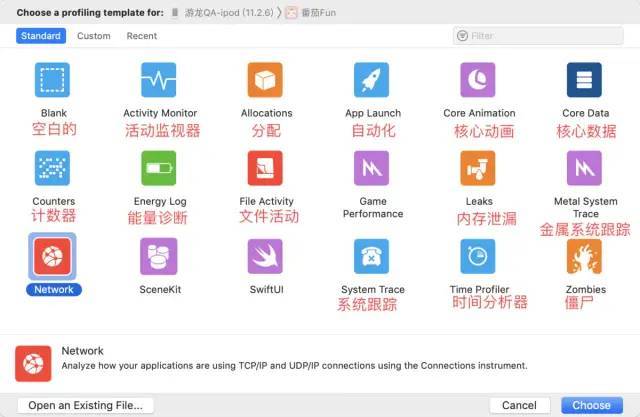Click the device icon in header
This screenshot has width=640, height=417.
pos(175,13)
